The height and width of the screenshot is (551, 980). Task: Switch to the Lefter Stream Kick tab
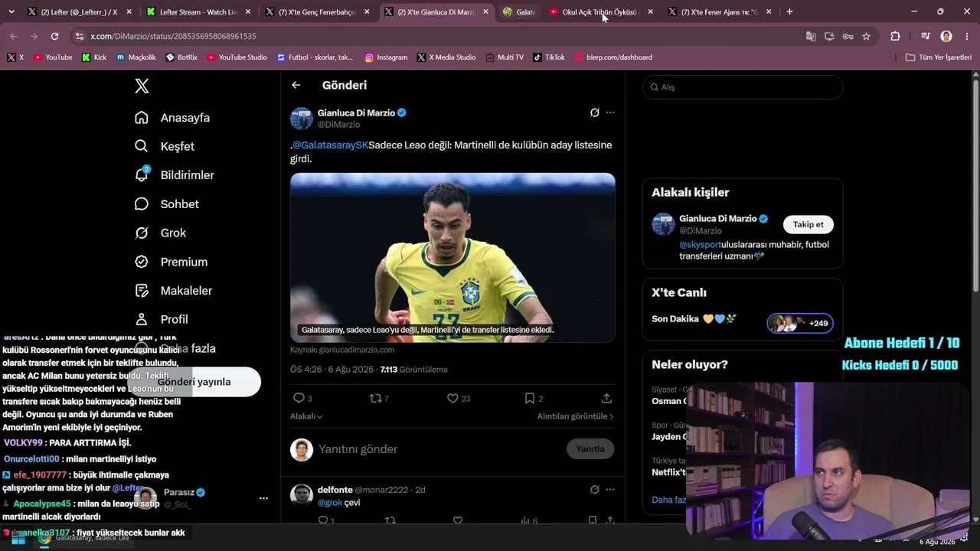[x=198, y=12]
